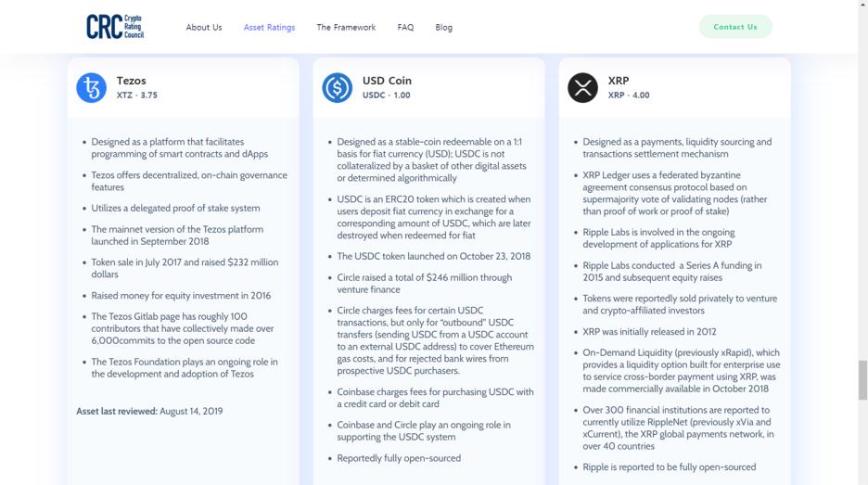Click 'Designed as a platform that facilitates' bullet
The height and width of the screenshot is (485, 868).
click(x=179, y=147)
